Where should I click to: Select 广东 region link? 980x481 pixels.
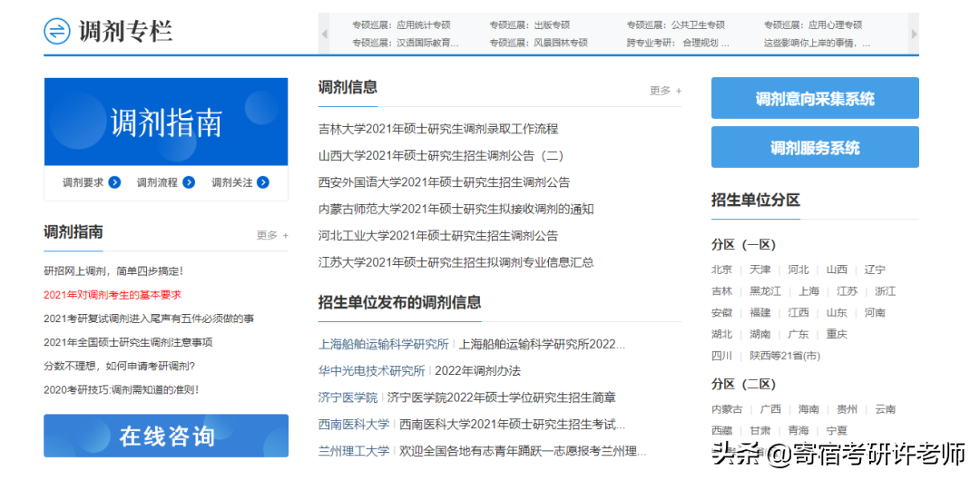pyautogui.click(x=799, y=334)
